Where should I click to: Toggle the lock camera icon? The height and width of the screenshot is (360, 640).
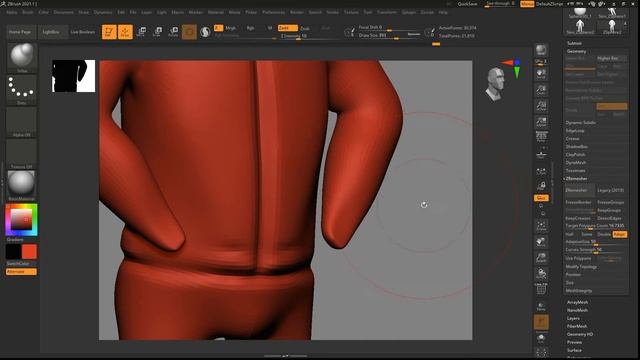tap(541, 186)
